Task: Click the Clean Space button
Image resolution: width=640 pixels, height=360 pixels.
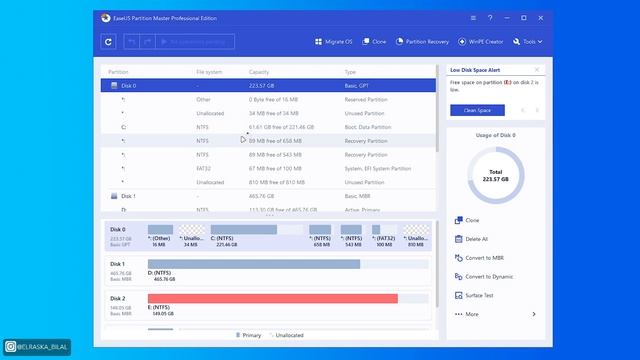Action: click(x=477, y=110)
